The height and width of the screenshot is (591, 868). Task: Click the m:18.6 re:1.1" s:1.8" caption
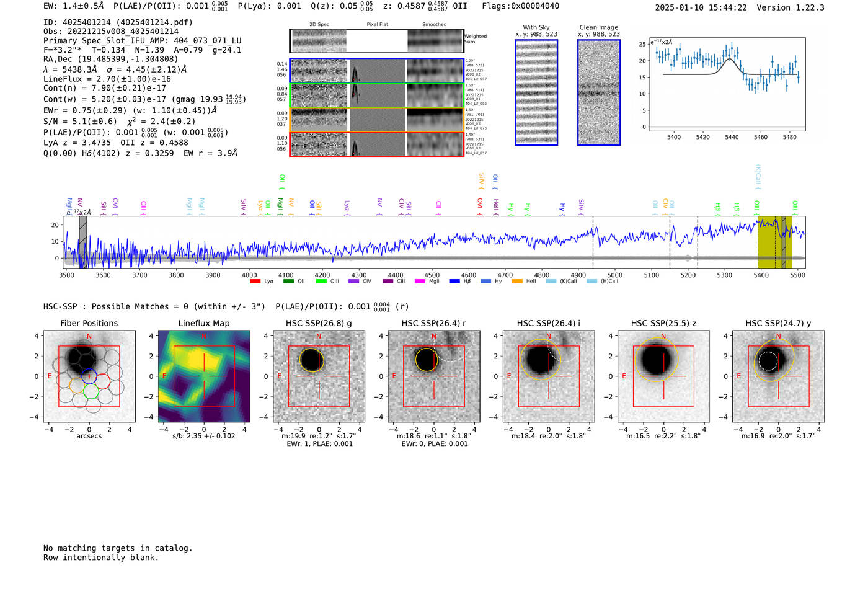434,436
